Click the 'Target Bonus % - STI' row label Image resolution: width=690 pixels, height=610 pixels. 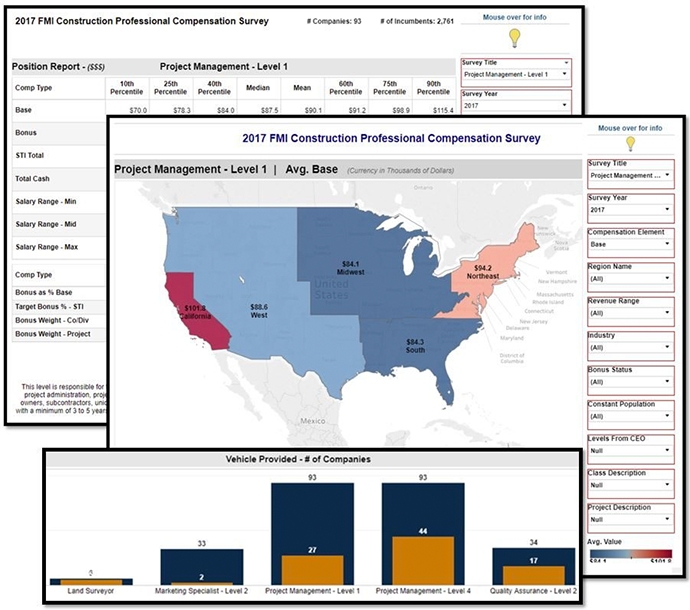click(49, 306)
